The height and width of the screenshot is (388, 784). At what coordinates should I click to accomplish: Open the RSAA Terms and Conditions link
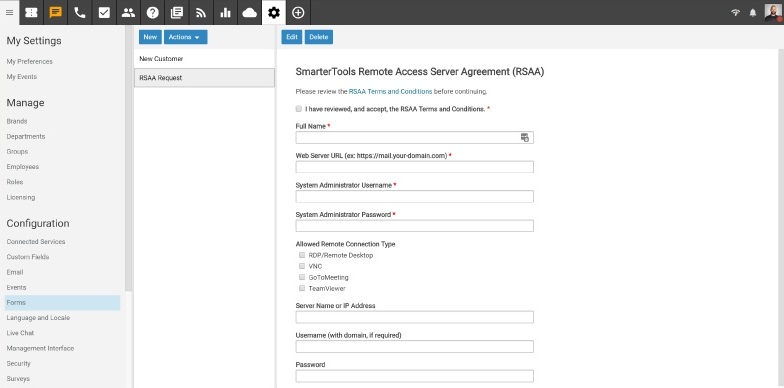[x=390, y=92]
